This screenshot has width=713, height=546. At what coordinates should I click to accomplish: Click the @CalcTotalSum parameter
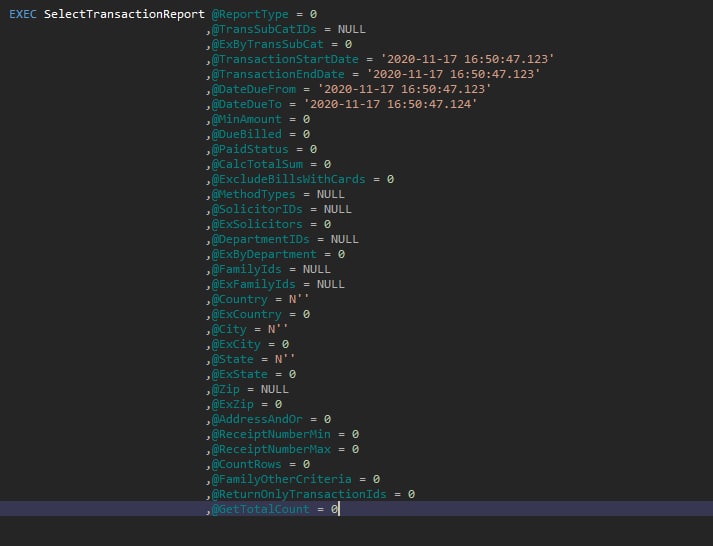tap(257, 164)
